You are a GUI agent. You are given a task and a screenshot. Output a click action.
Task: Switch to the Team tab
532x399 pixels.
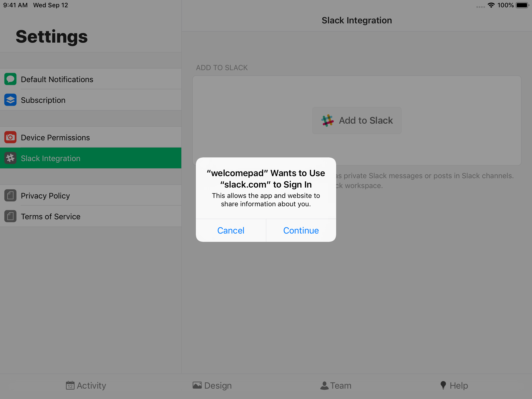[x=336, y=385]
